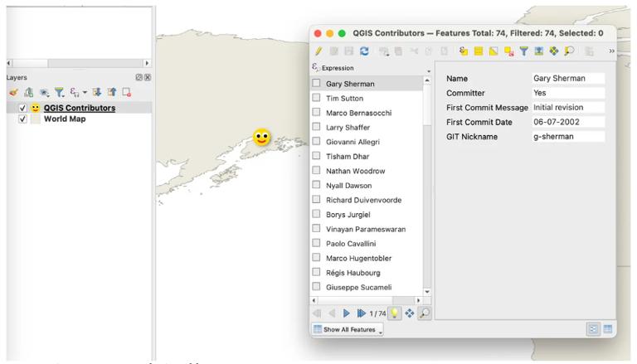
Task: Click the First Commit Message field
Action: (568, 108)
